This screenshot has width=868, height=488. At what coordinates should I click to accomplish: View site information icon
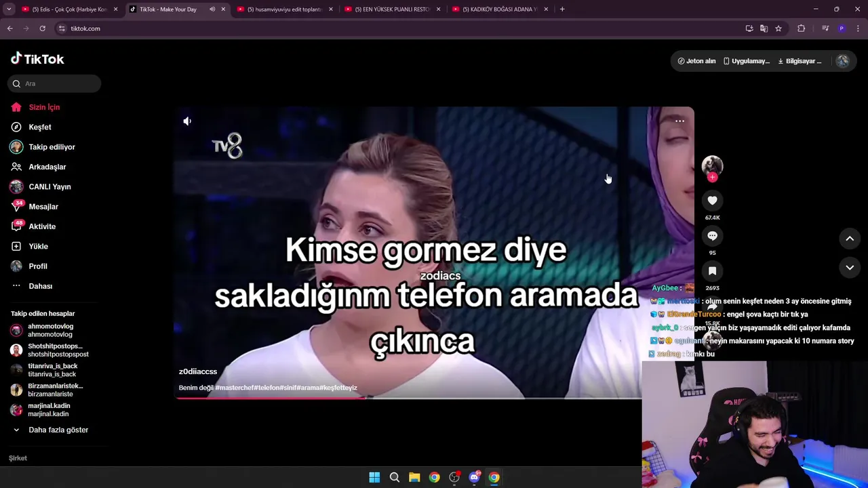point(62,28)
